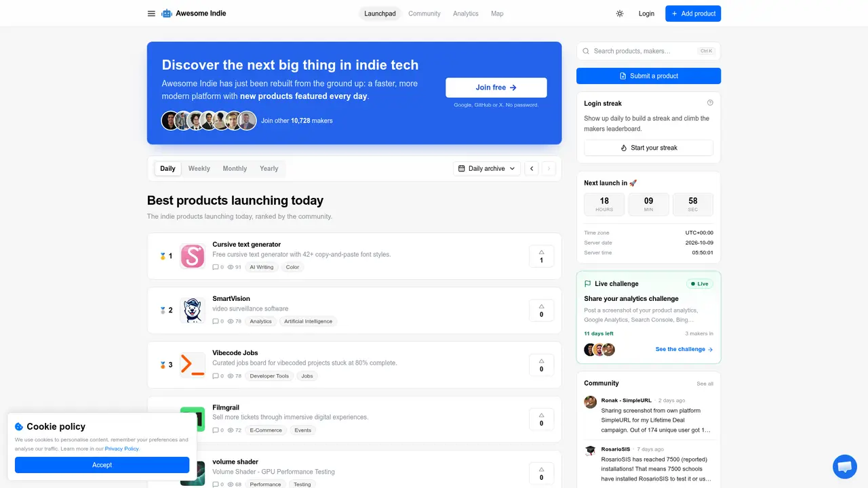Open the Map nav tab

tap(497, 14)
